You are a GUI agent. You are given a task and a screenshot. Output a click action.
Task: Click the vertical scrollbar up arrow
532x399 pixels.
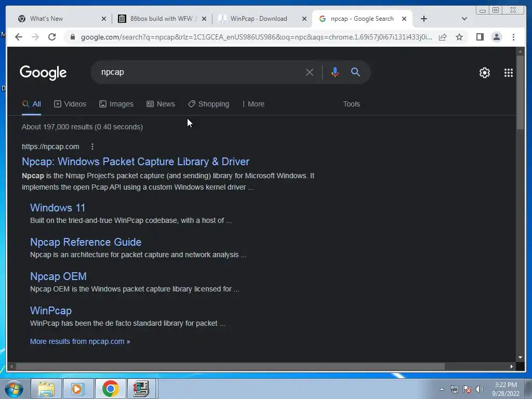point(520,51)
